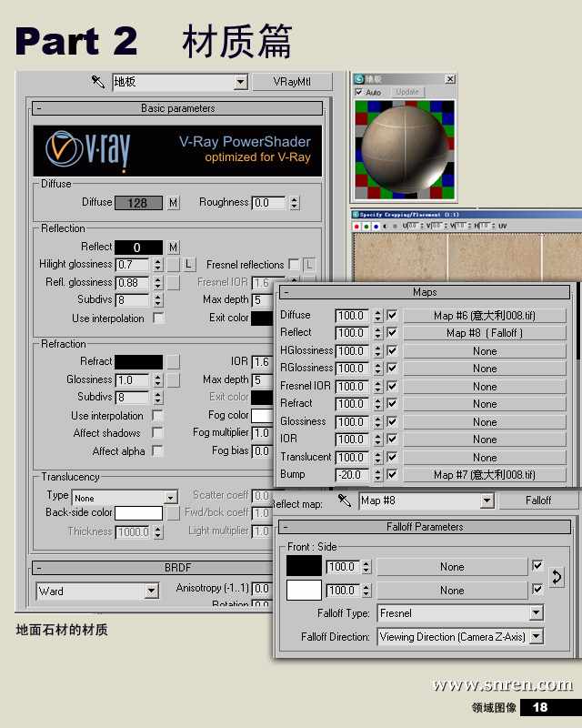Screen dimensions: 582x728
Task: Click red channel dot in cropping window
Action: coord(356,226)
